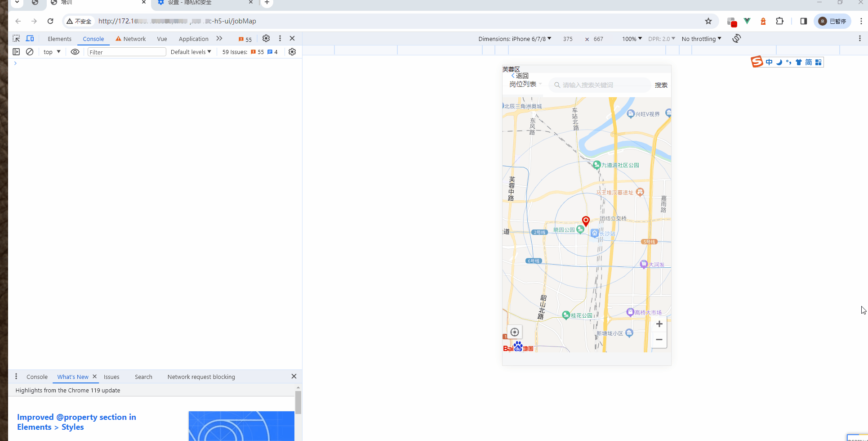The image size is (868, 441).
Task: Bookmark this page with the star icon
Action: coord(708,21)
